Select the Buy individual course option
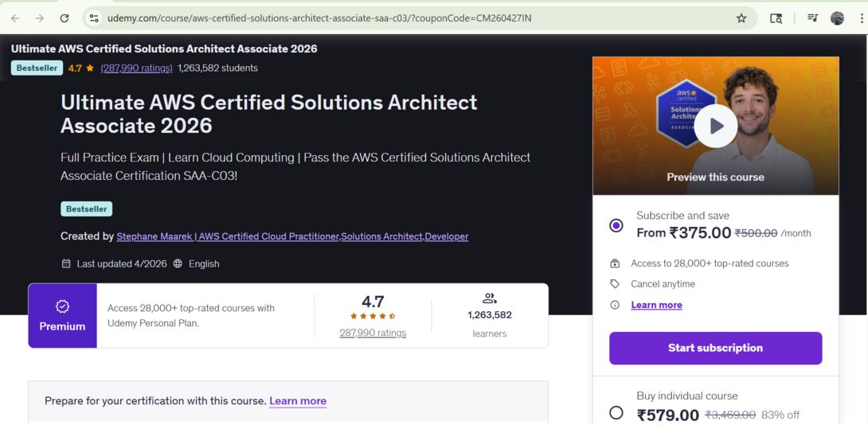The height and width of the screenshot is (425, 868). pyautogui.click(x=616, y=412)
